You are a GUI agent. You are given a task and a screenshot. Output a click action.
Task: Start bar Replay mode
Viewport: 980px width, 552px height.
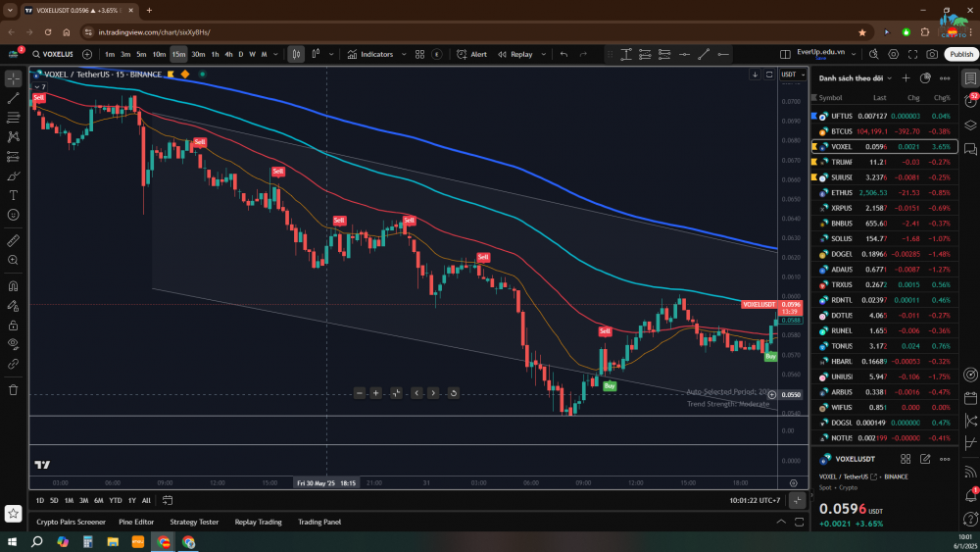tap(515, 54)
